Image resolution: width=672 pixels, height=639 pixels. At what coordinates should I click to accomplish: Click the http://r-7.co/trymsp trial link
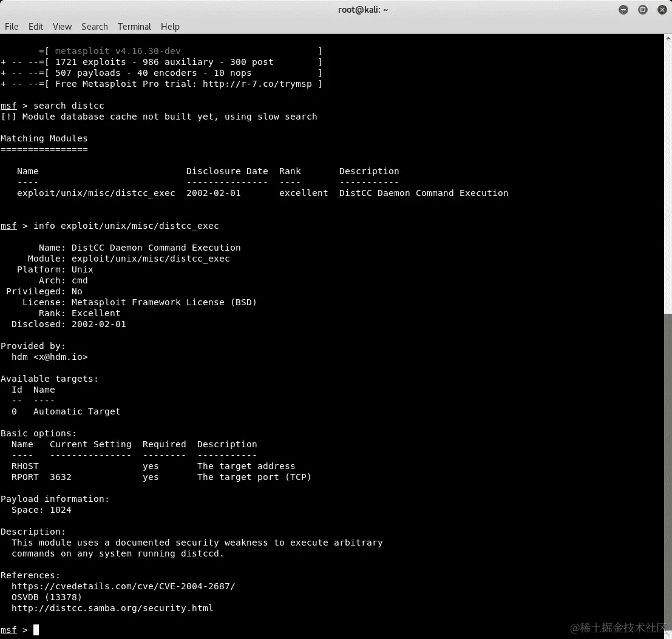point(257,84)
